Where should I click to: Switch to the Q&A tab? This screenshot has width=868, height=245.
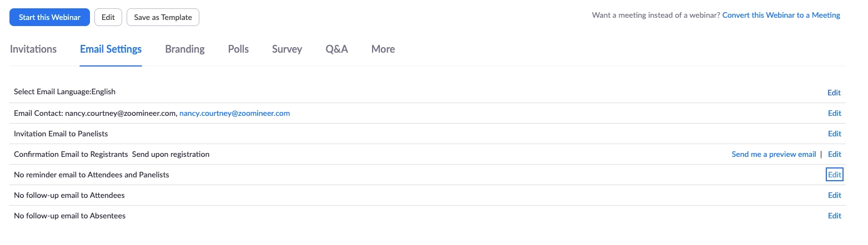coord(337,49)
